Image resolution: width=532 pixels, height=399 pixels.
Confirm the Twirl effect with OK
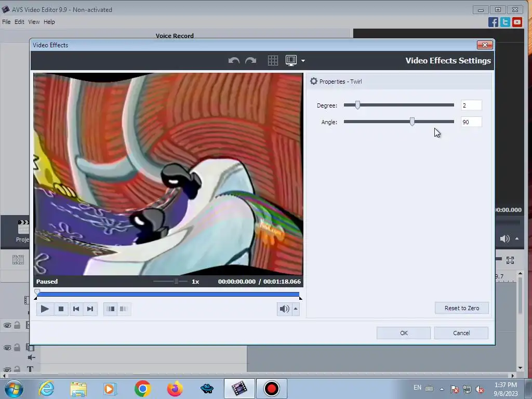pos(403,333)
